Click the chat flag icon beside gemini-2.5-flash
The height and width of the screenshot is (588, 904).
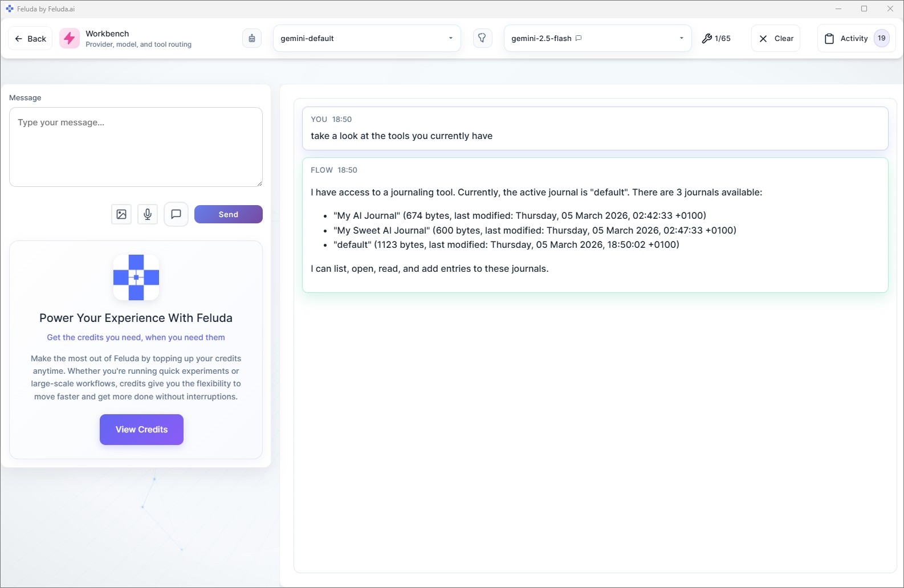tap(579, 38)
